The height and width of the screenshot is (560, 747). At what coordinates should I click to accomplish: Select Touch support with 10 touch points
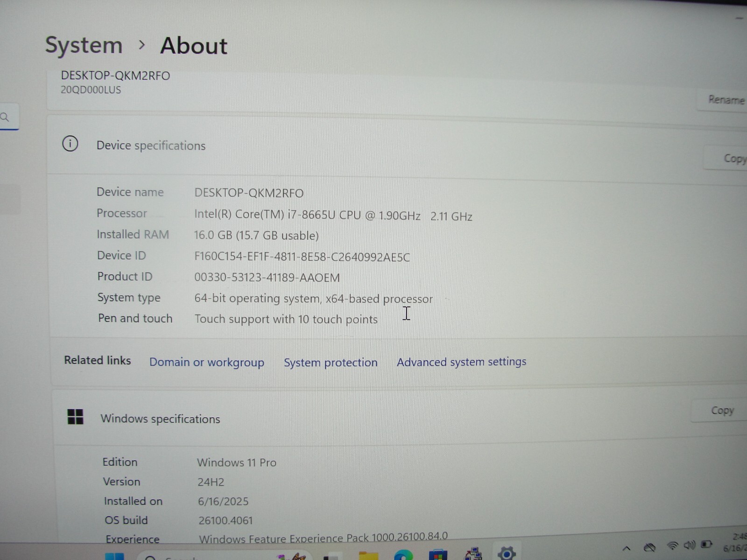(286, 319)
